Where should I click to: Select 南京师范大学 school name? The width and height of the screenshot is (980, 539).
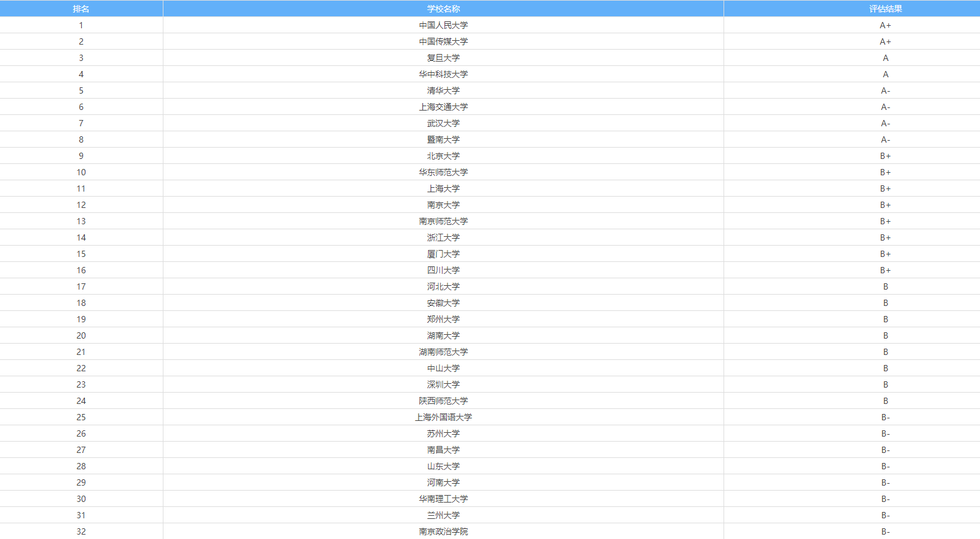(x=443, y=221)
